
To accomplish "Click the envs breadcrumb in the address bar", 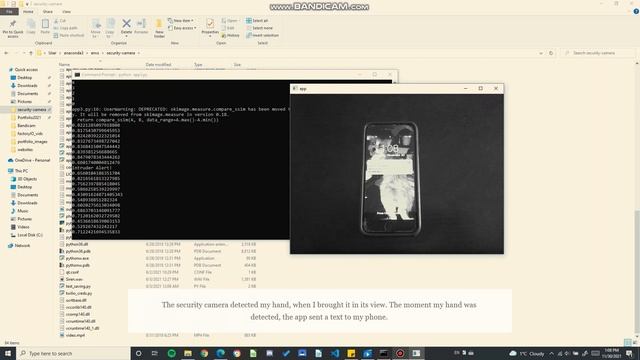I will click(x=95, y=53).
